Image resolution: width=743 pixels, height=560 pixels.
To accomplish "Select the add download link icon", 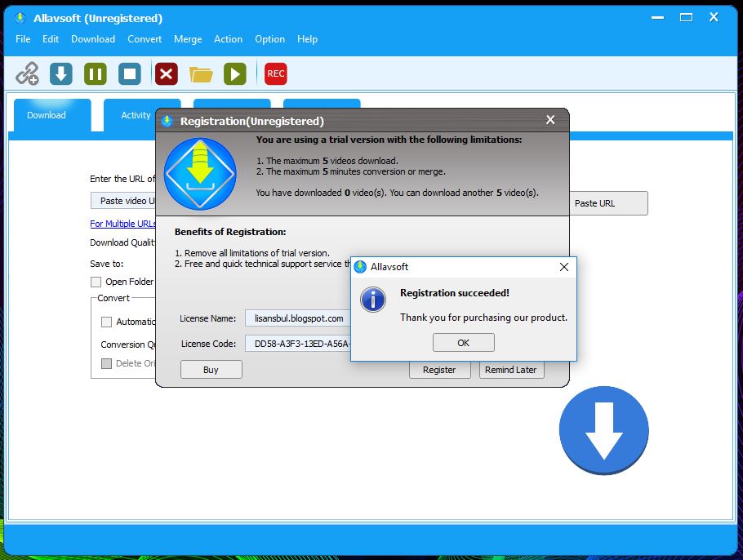I will click(x=28, y=73).
